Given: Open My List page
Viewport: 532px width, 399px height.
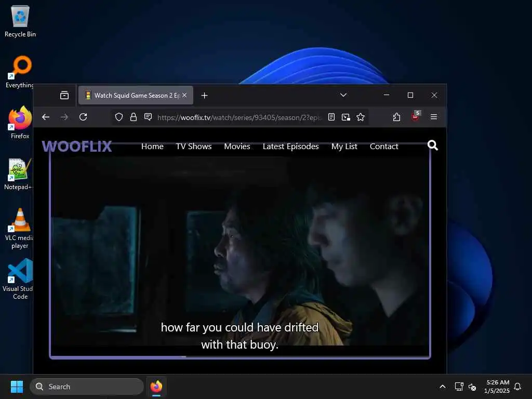Looking at the screenshot, I should [344, 146].
